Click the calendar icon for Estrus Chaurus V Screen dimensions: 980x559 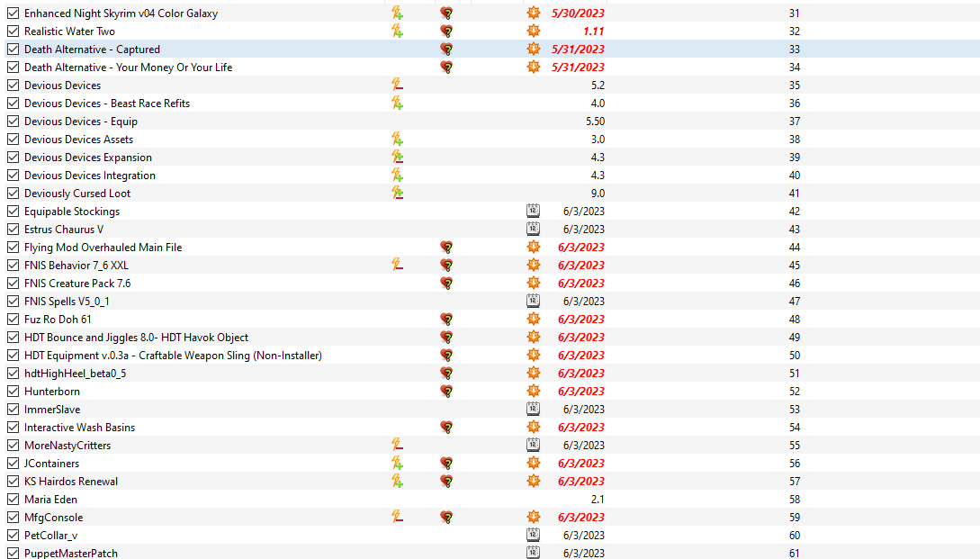(533, 229)
